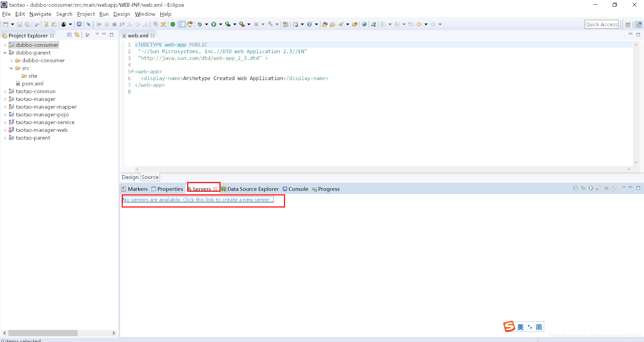Switch to the Console tab
The width and height of the screenshot is (644, 342).
(x=295, y=189)
